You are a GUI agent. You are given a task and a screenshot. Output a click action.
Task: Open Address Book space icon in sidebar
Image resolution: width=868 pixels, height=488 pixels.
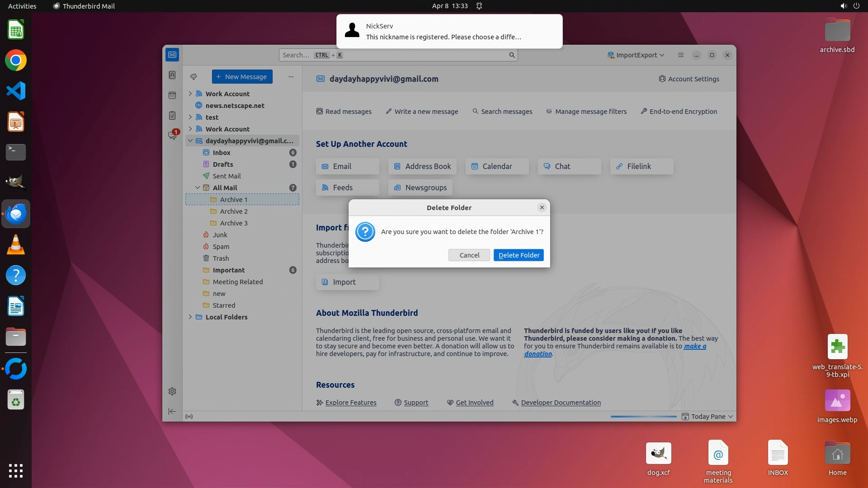pos(172,75)
